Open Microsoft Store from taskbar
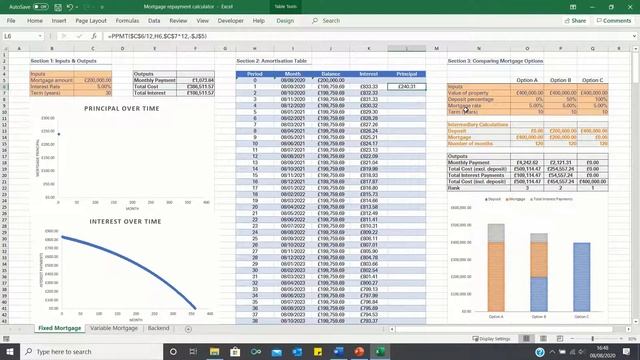The height and width of the screenshot is (360, 640). (235, 351)
